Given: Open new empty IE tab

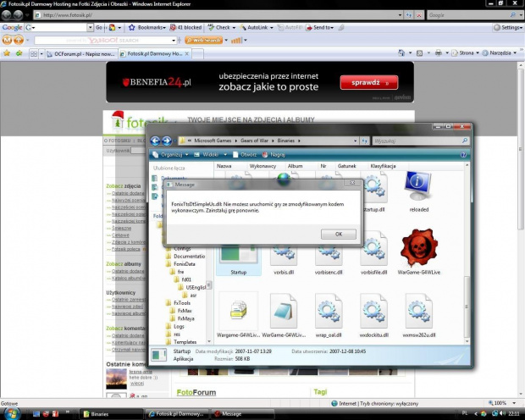Looking at the screenshot, I should point(198,54).
